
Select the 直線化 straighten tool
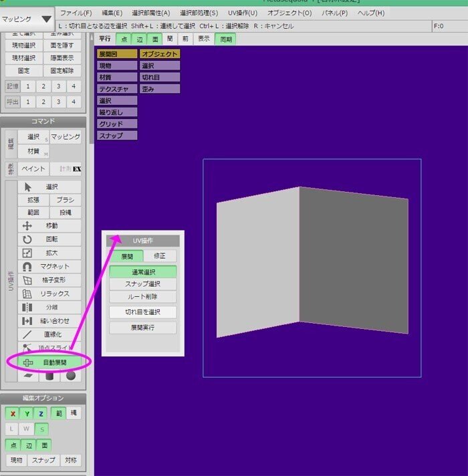49,334
